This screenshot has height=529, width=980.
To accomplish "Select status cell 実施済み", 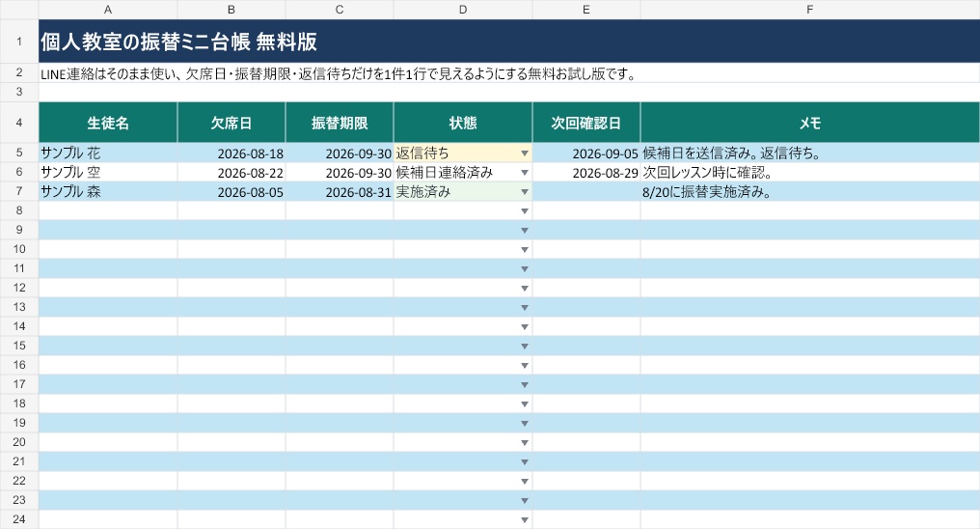I will [x=463, y=192].
